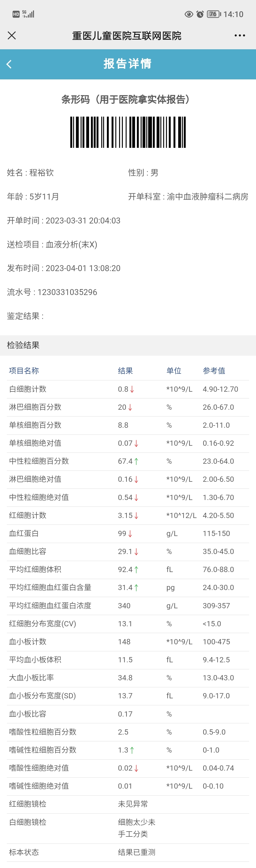The width and height of the screenshot is (256, 868).
Task: Select result 340 value
Action: [x=124, y=605]
